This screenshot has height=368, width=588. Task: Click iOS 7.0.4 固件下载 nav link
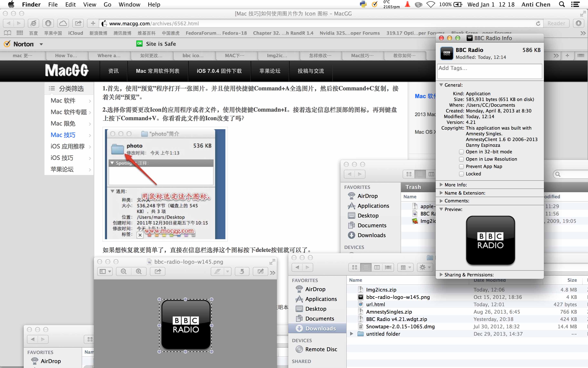tap(219, 71)
